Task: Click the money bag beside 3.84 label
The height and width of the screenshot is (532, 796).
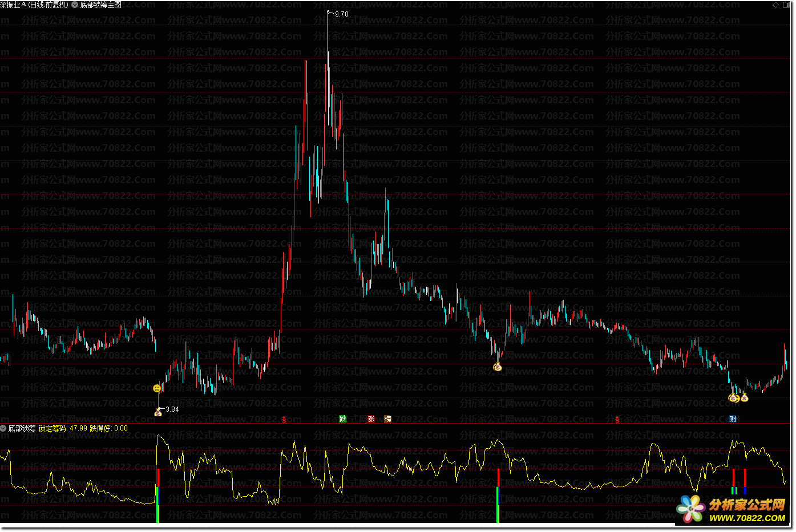Action: 158,412
